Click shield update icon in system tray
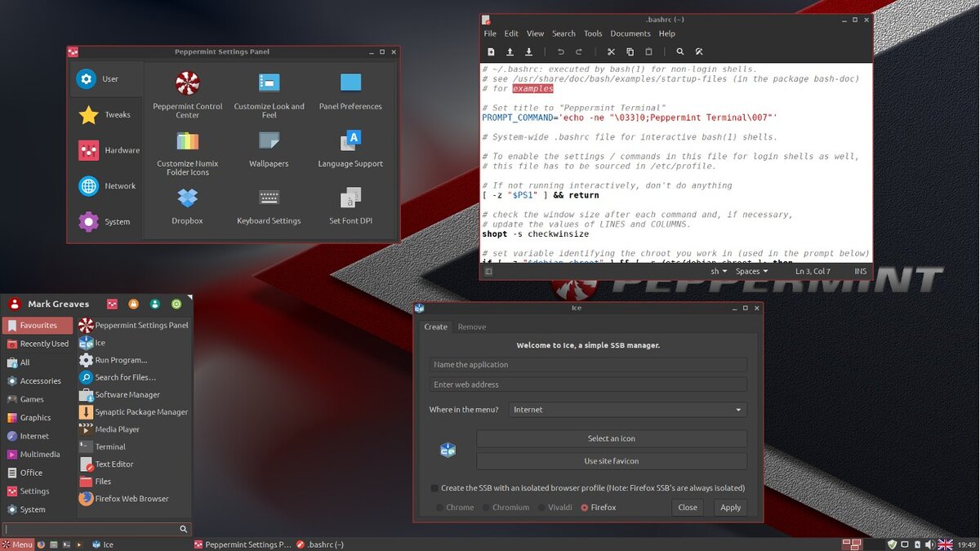 [892, 544]
